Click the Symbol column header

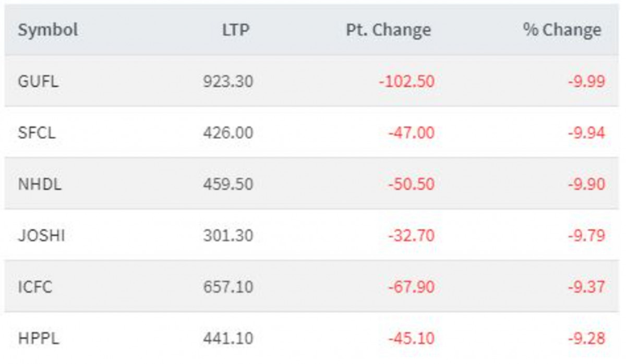[x=47, y=30]
